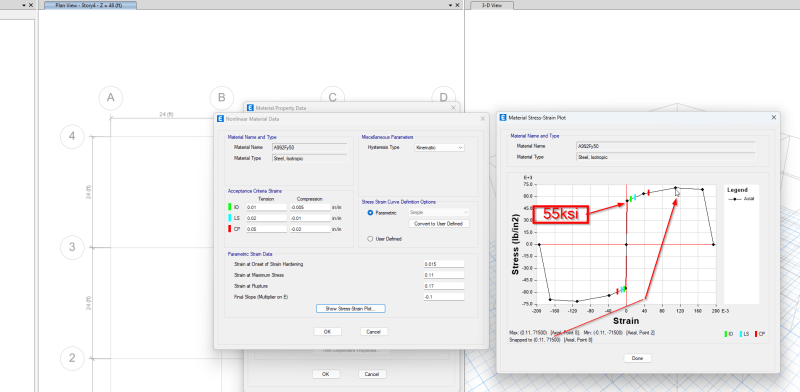Click the Axial legend entry in the plot
This screenshot has height=392, width=800.
point(741,199)
